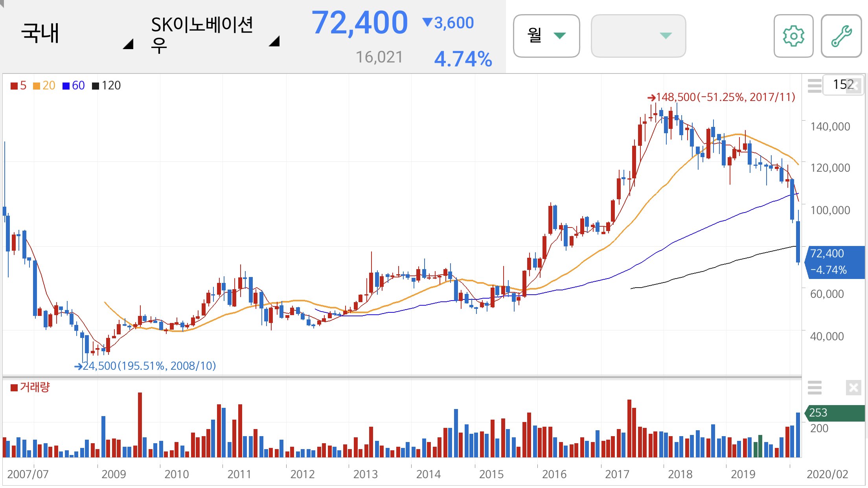The height and width of the screenshot is (488, 868).
Task: Click the 140,000 price axis label
Action: 830,127
